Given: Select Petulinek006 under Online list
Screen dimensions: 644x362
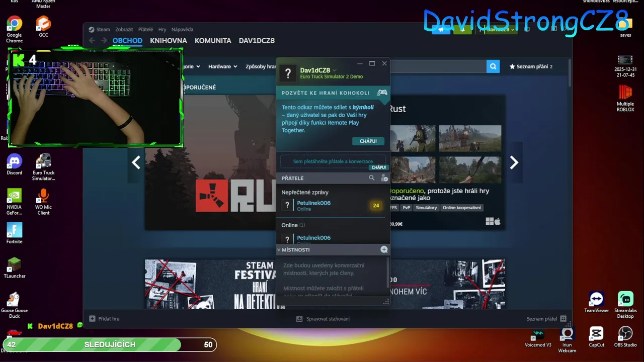Looking at the screenshot, I should pos(333,238).
